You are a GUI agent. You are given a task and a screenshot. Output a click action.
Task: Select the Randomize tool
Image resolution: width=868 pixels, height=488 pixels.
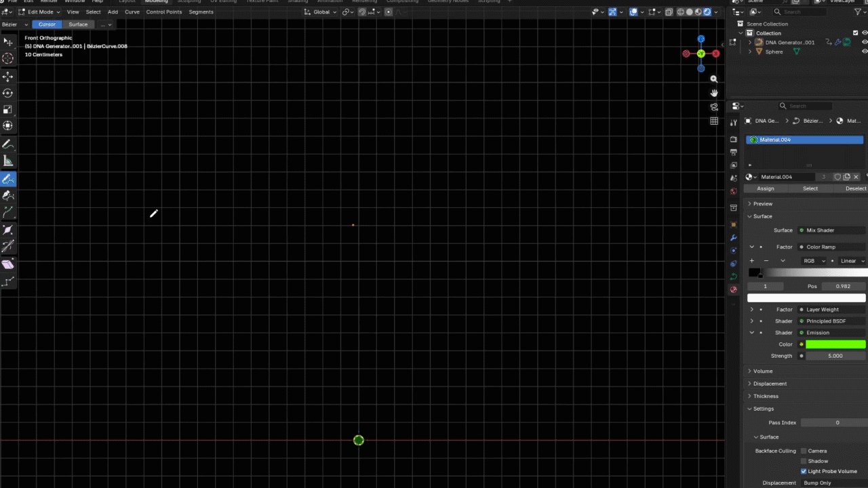(x=8, y=281)
